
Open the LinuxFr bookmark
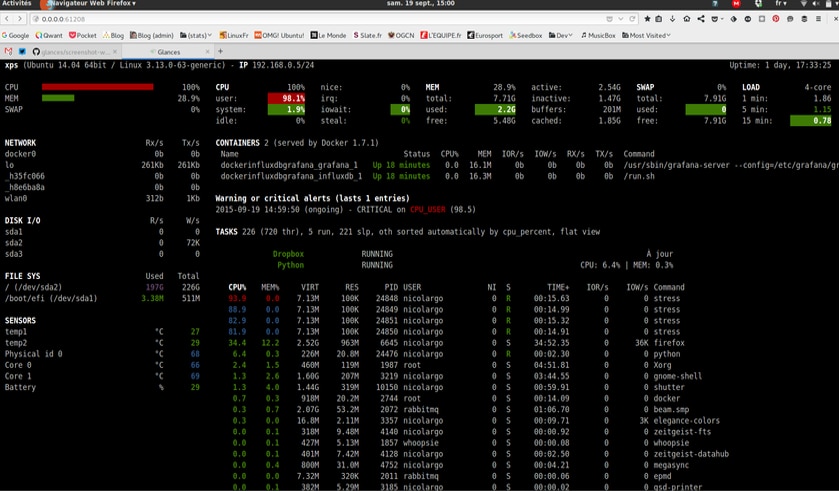click(x=234, y=35)
